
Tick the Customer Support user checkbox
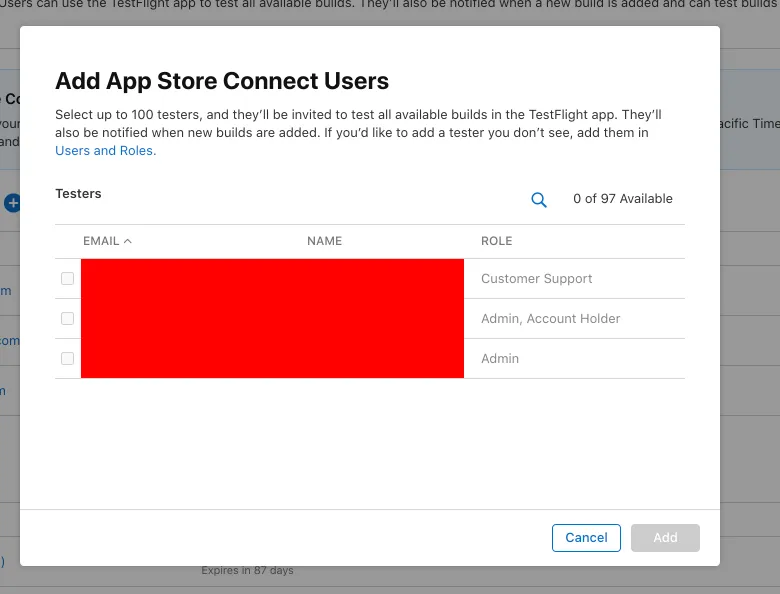point(67,279)
